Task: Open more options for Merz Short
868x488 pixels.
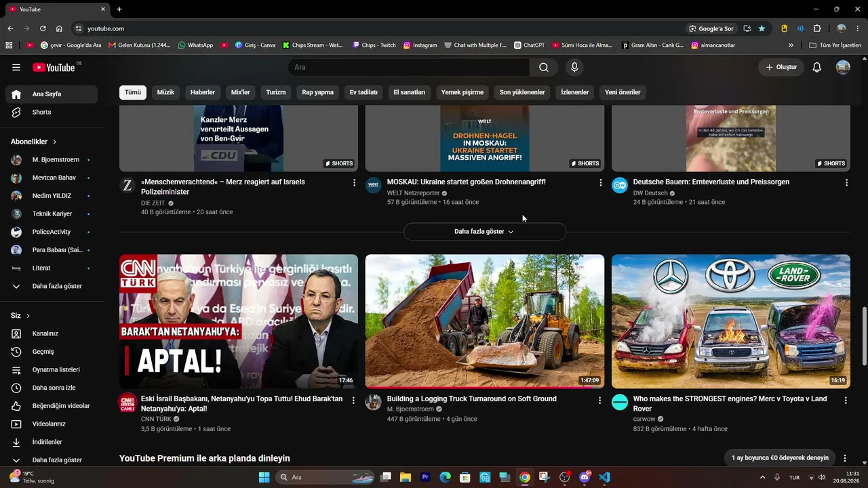Action: tap(354, 182)
